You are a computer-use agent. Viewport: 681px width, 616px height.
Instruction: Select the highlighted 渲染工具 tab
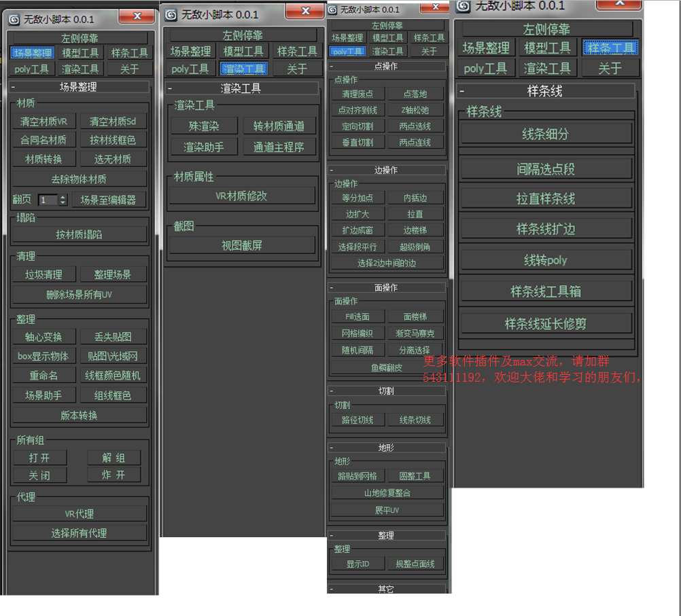coord(243,69)
